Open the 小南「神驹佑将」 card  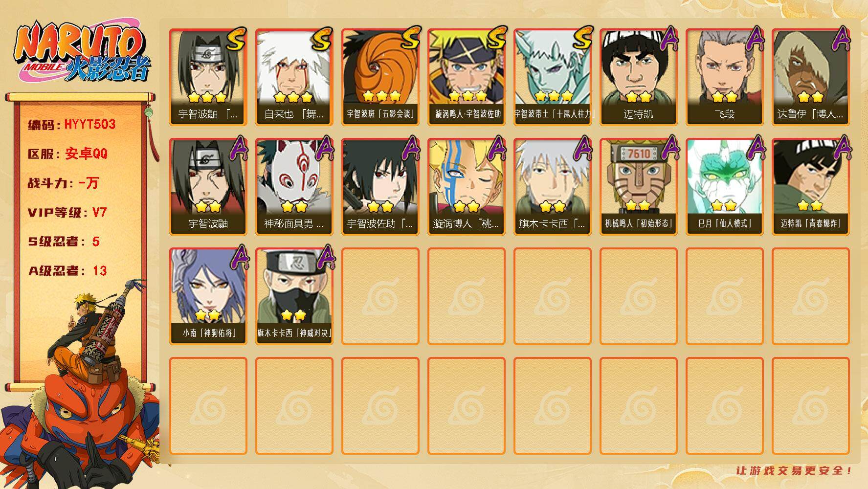[208, 296]
